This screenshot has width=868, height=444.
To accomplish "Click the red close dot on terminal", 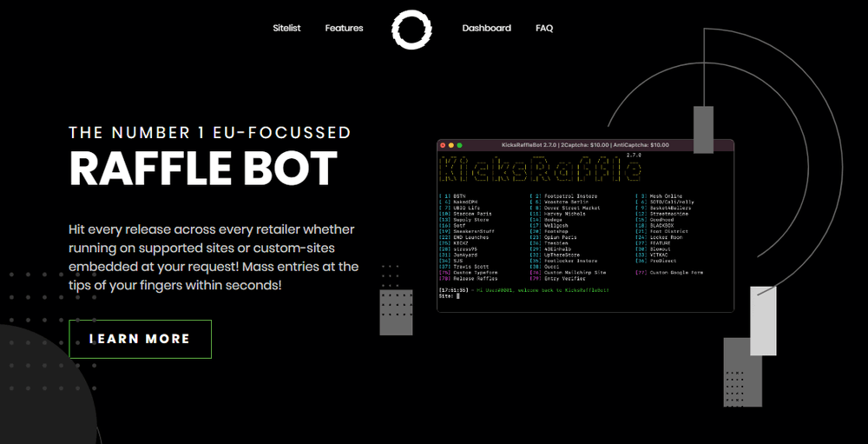I will 443,145.
